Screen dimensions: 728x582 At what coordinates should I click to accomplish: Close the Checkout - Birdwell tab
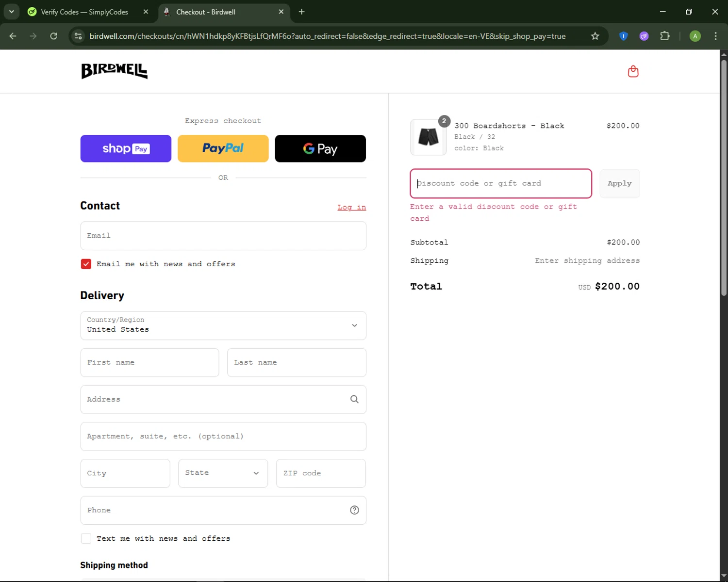coord(281,12)
